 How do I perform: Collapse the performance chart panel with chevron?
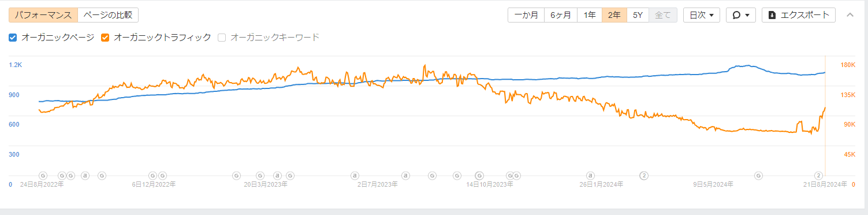[850, 15]
